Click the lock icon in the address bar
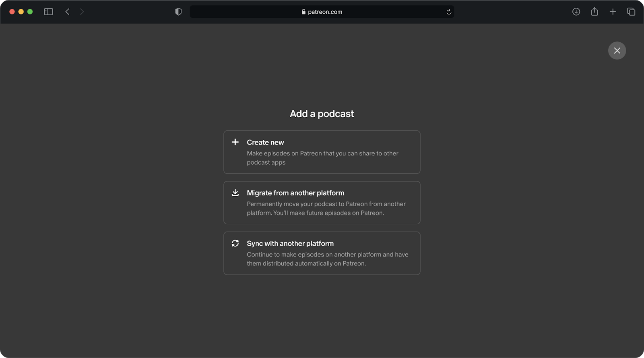The height and width of the screenshot is (358, 644). click(x=303, y=12)
